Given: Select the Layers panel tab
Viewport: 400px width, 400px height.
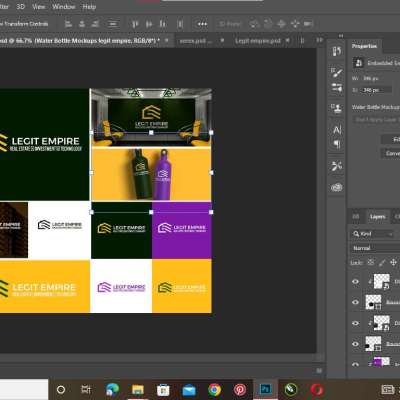Looking at the screenshot, I should [x=378, y=217].
